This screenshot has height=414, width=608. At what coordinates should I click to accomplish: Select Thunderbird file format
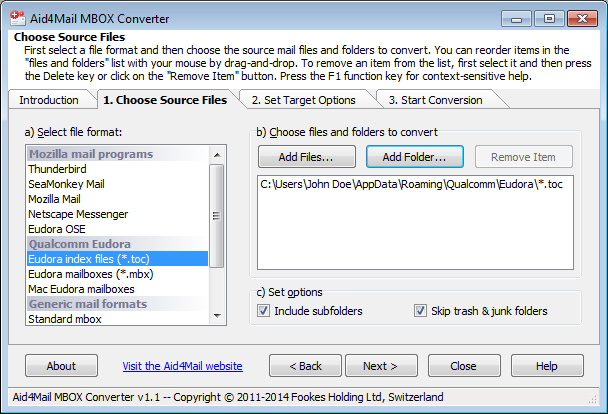tap(57, 170)
